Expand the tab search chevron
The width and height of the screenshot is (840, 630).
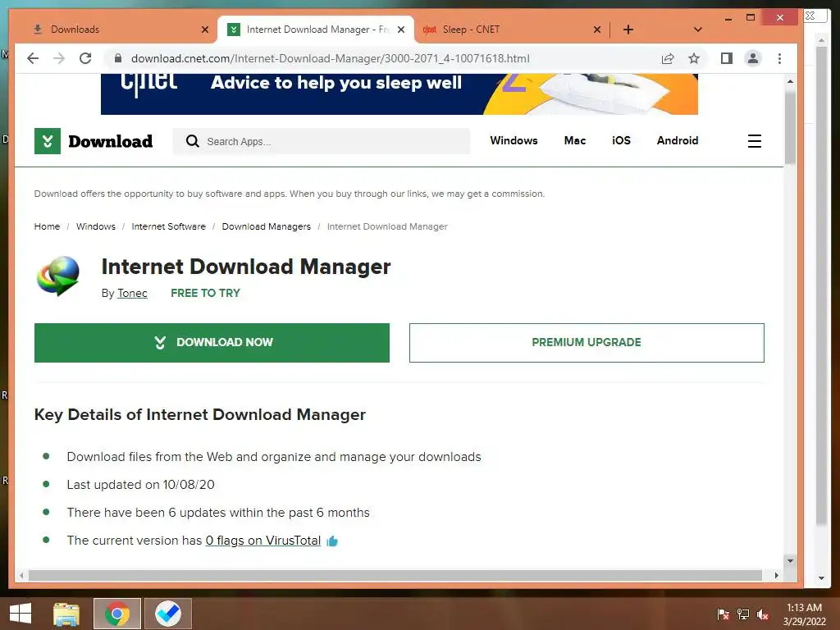pyautogui.click(x=697, y=30)
